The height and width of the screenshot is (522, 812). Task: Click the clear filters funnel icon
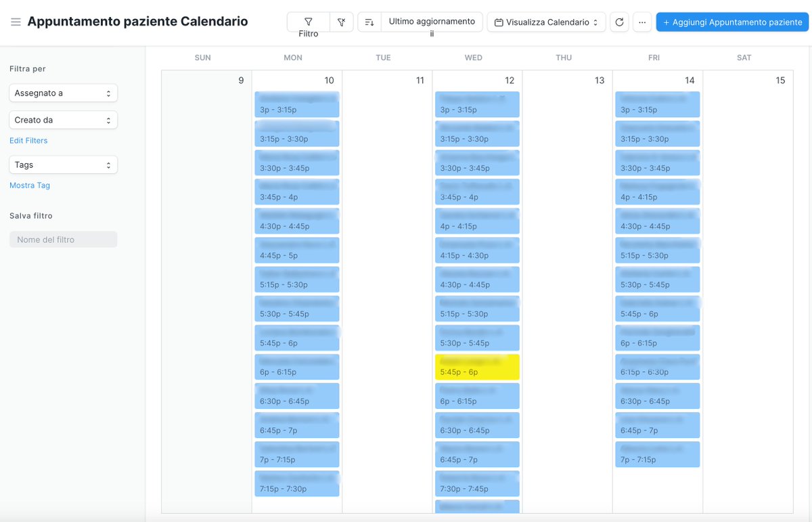pos(342,22)
